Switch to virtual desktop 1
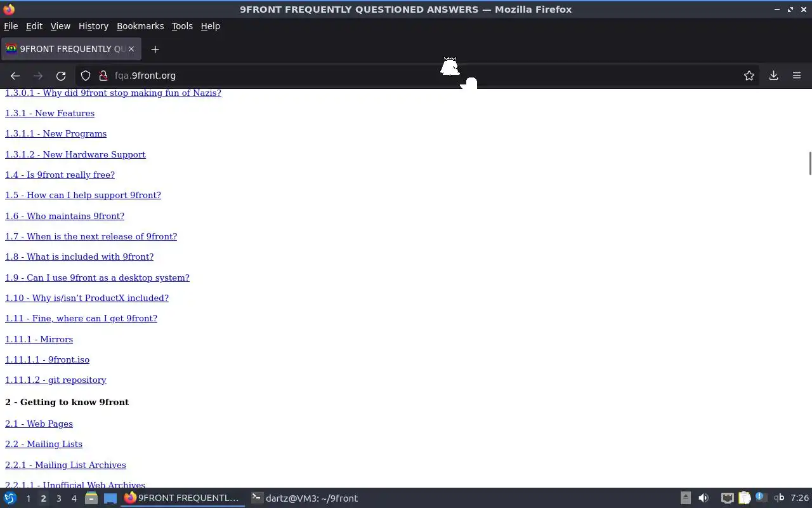 [x=28, y=498]
